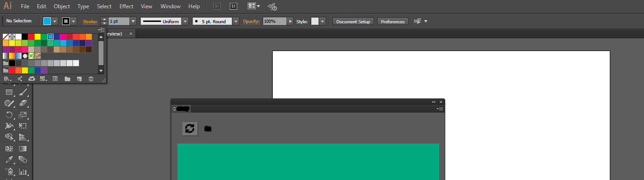
Task: Open the graphic Style dropdown
Action: [322, 21]
